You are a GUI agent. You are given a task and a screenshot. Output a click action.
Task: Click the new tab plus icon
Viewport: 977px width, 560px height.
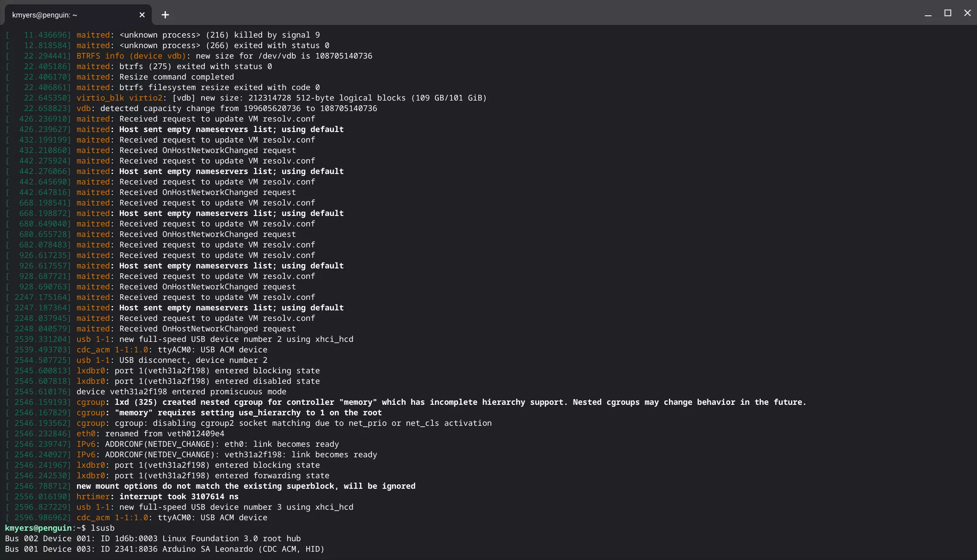pyautogui.click(x=165, y=15)
